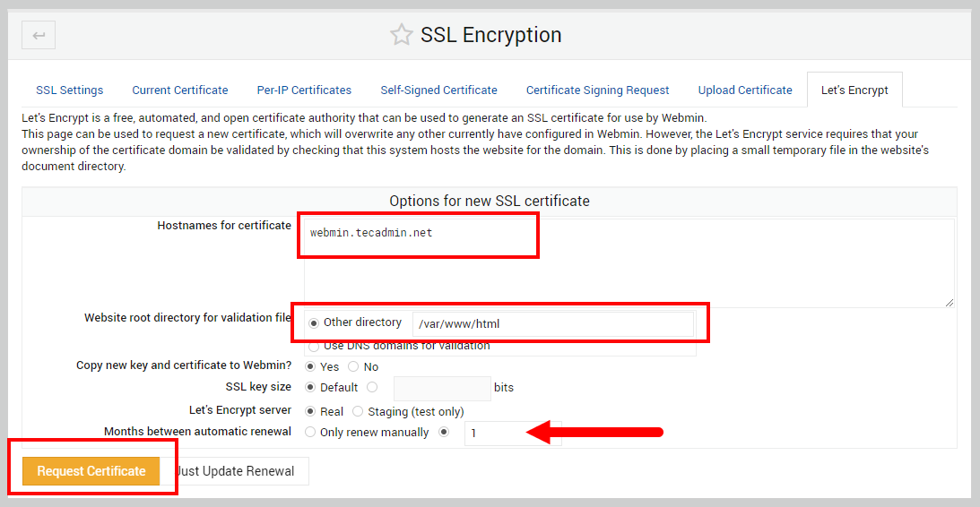Select the Other directory radio button
Viewport: 980px width, 507px height.
point(314,323)
